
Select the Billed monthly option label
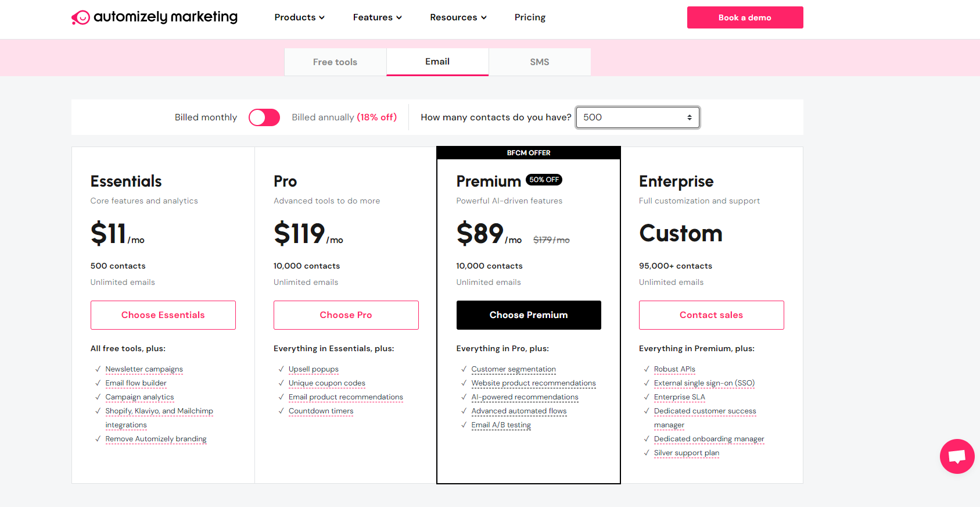tap(206, 117)
